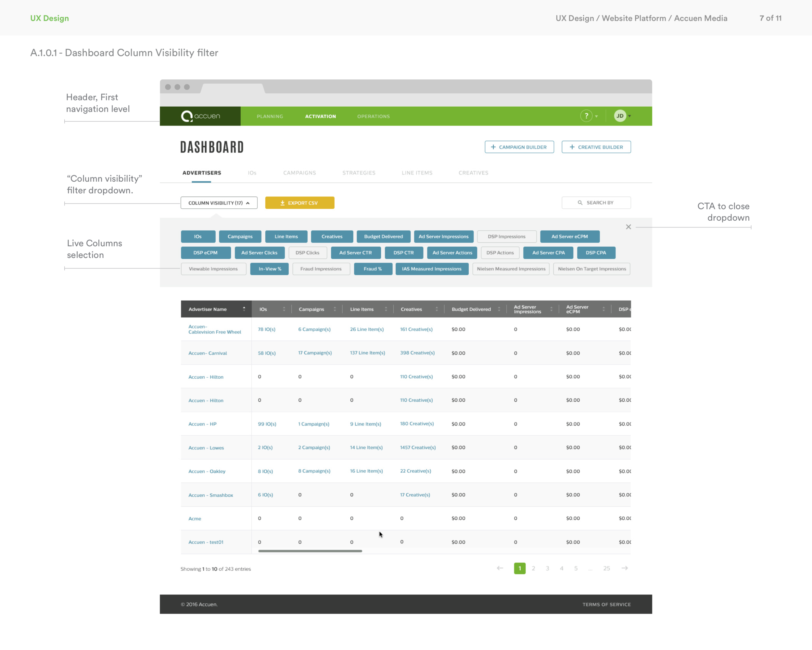Click the horizontal table scrollbar
Screen dimensions: 812x650
coord(310,551)
